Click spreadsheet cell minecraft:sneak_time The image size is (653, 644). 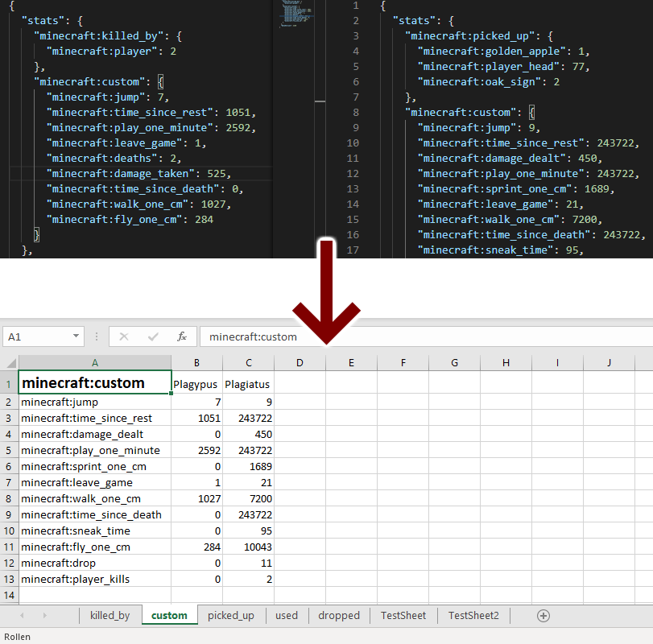tap(95, 530)
